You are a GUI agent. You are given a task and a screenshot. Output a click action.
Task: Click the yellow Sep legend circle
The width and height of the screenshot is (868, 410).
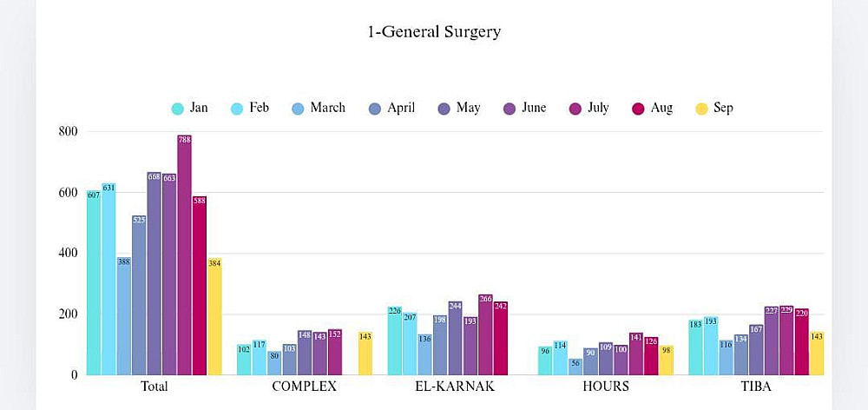tap(701, 109)
